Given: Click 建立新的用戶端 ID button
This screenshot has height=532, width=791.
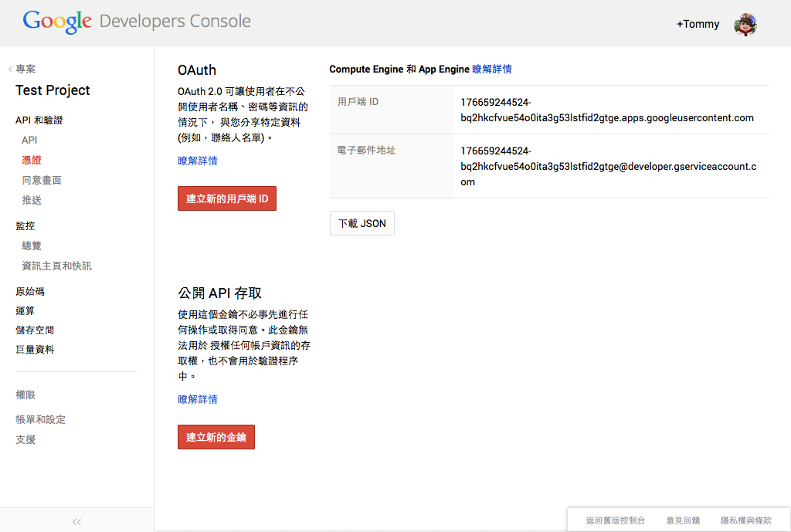Looking at the screenshot, I should coord(226,198).
